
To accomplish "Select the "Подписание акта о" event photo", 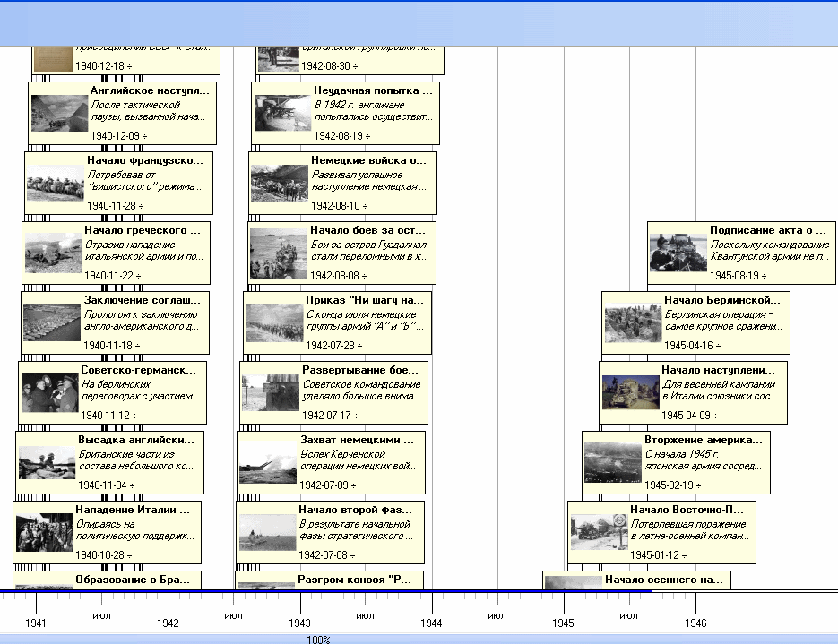I will click(678, 253).
